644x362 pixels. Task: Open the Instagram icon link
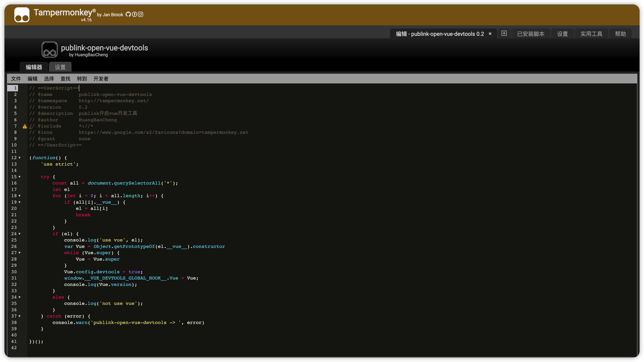(x=140, y=14)
